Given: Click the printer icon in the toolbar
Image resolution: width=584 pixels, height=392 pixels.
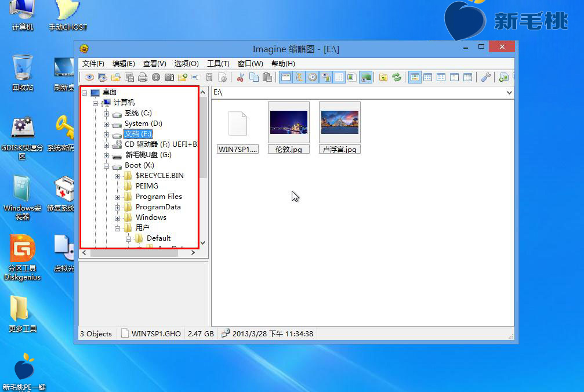Looking at the screenshot, I should 143,78.
